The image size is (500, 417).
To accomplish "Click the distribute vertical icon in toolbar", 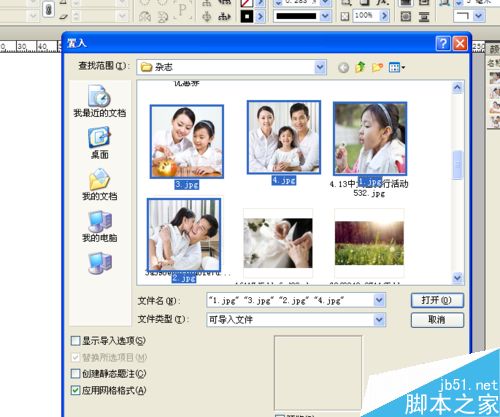I will click(x=424, y=16).
